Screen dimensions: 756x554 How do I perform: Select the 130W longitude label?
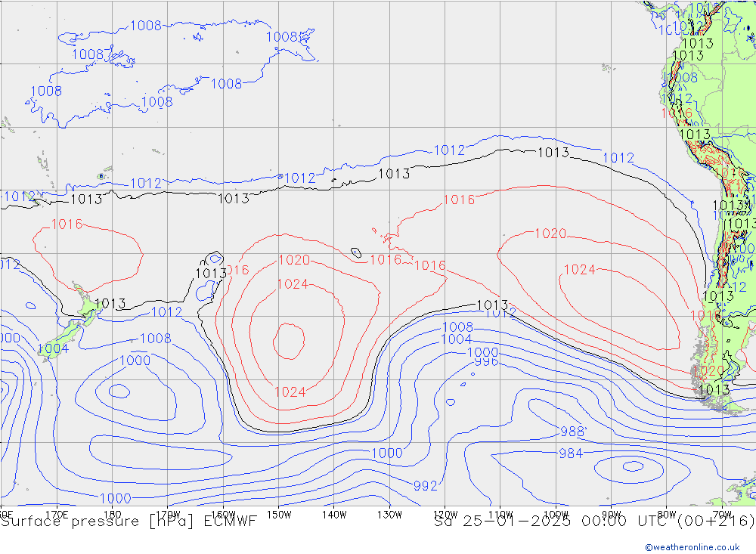point(389,515)
